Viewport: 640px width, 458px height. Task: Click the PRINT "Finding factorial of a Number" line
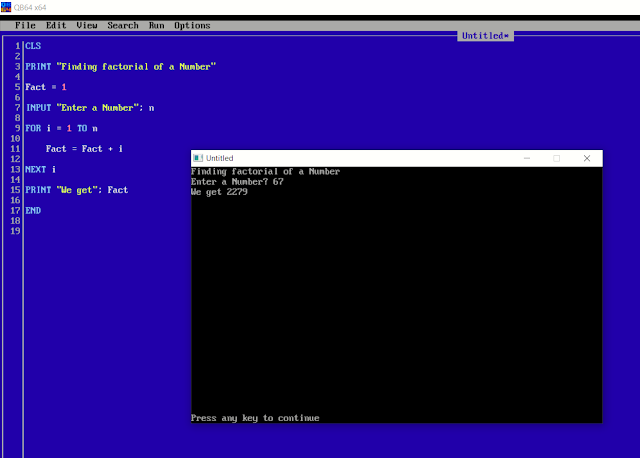(120, 67)
